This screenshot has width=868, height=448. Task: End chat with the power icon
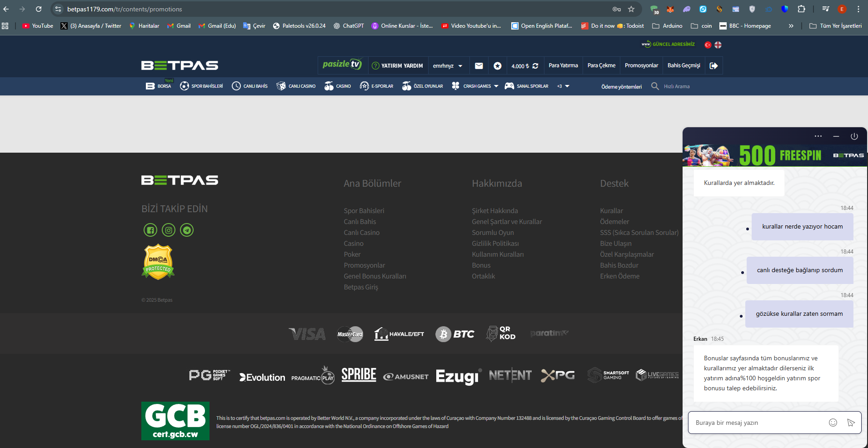[x=854, y=136]
